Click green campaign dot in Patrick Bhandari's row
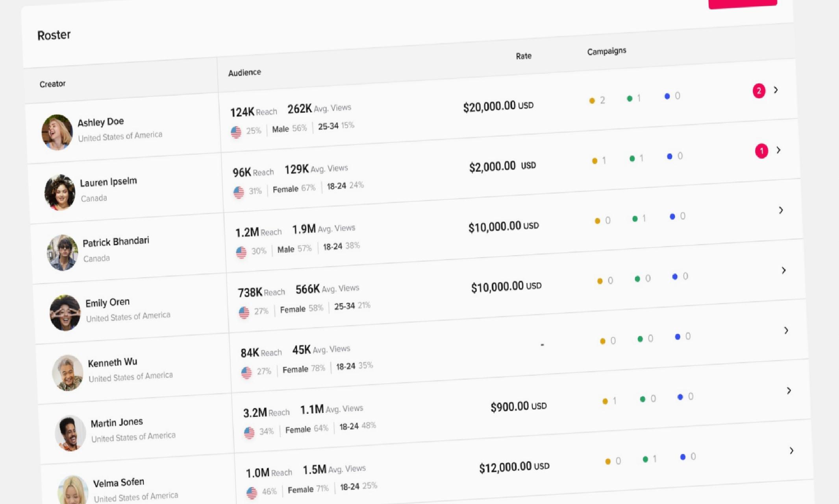The width and height of the screenshot is (839, 504). pos(635,219)
